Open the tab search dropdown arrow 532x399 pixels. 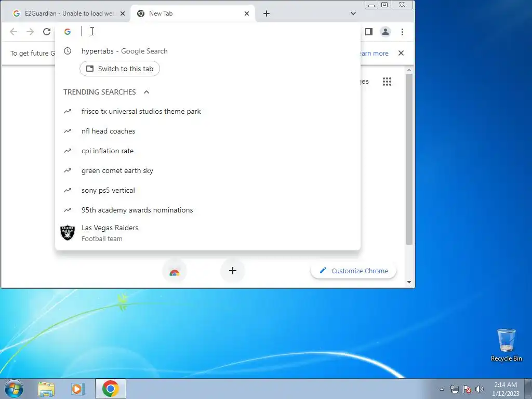[x=353, y=14]
